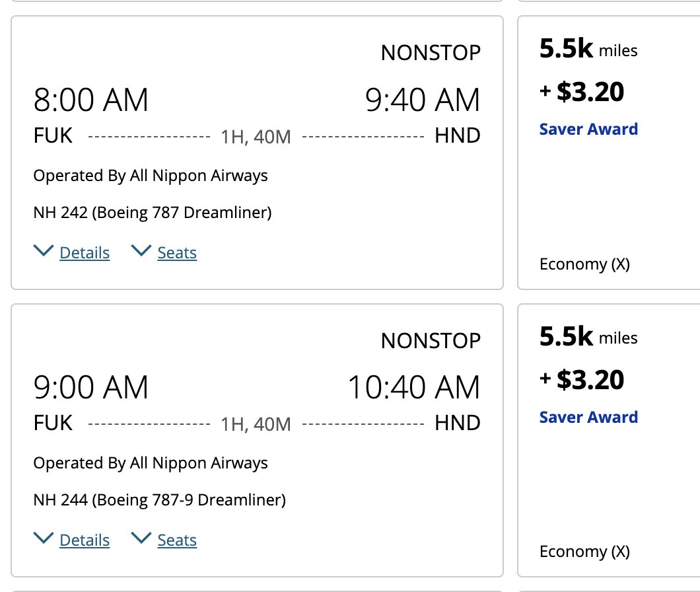This screenshot has height=592, width=700.
Task: Click NONSTOP label on the 9:00 AM flight
Action: (431, 341)
